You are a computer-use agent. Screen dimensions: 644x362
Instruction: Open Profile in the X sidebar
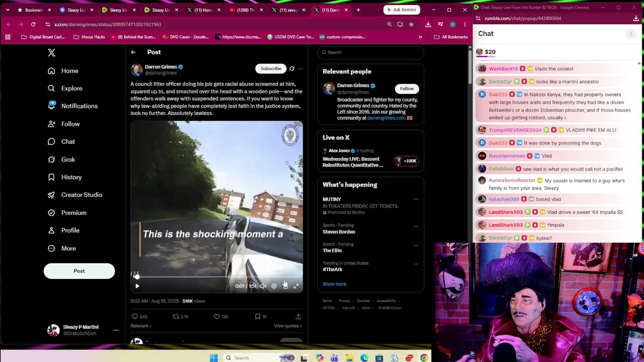[x=63, y=230]
